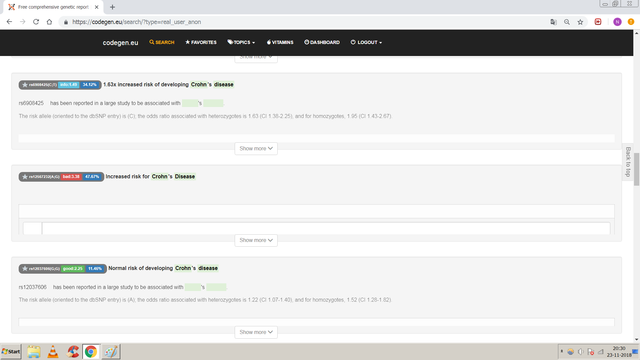Click the 34.12% frequency badge
This screenshot has width=640, height=360.
click(x=89, y=85)
